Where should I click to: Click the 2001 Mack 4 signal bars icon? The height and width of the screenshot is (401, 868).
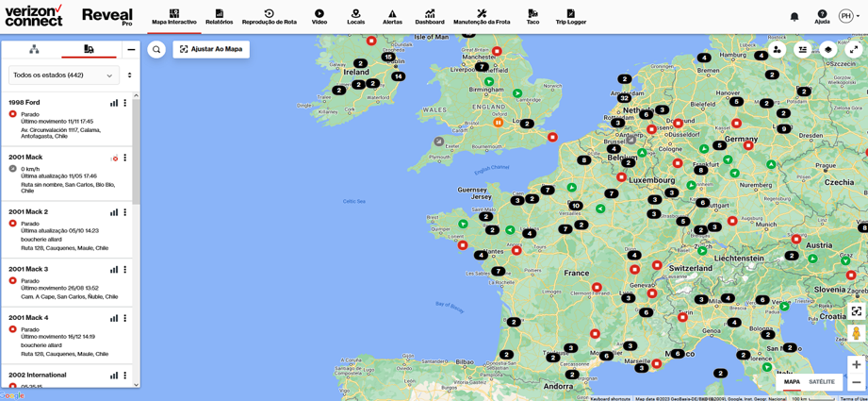[114, 318]
